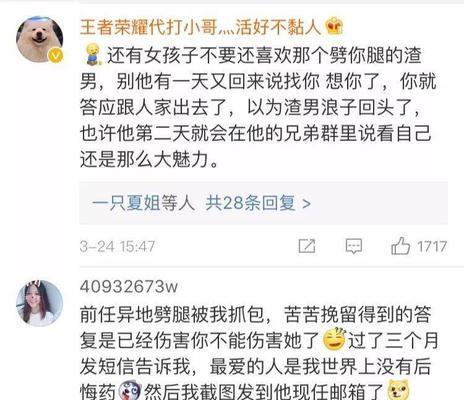Click the chevron after 共28条回复
The image size is (464, 400).
(x=306, y=203)
